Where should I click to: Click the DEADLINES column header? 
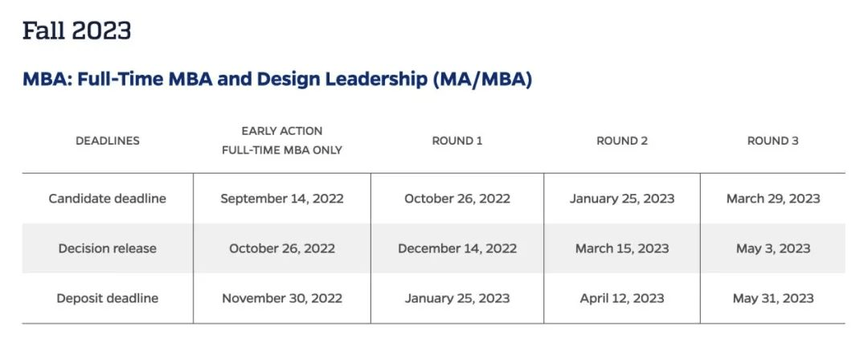coord(108,141)
